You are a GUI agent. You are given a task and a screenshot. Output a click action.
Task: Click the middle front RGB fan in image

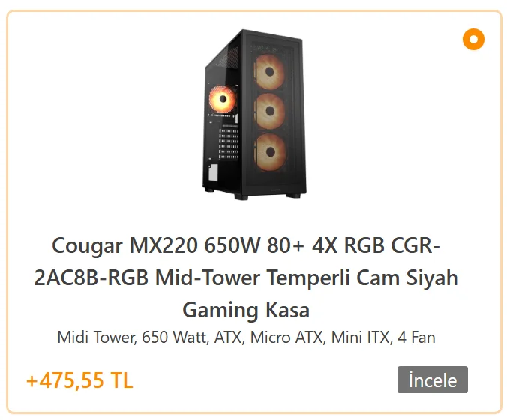click(270, 111)
